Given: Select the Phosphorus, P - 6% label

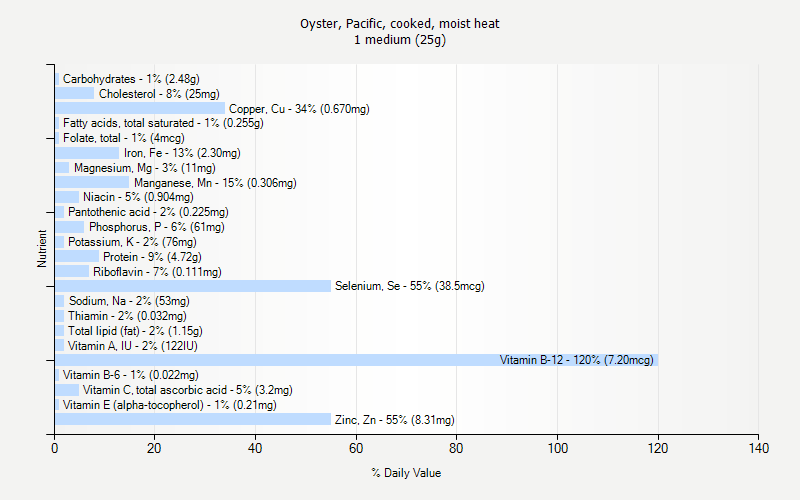Looking at the screenshot, I should (157, 227).
